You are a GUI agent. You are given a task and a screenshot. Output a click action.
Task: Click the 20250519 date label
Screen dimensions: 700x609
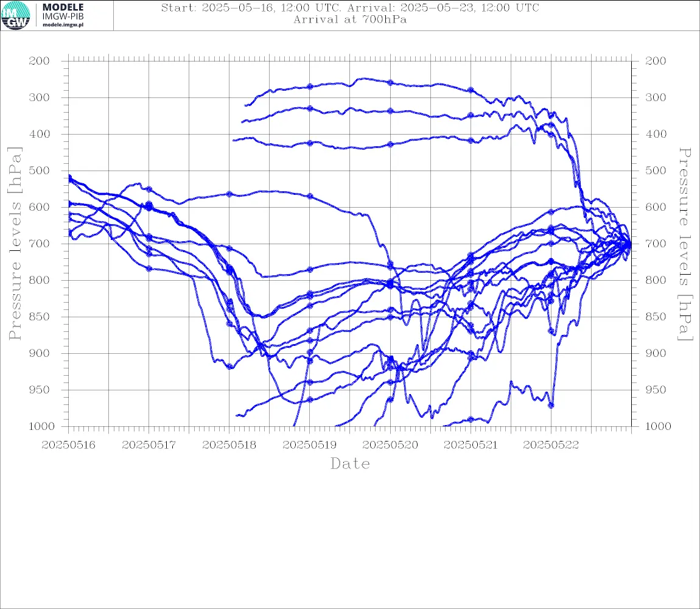(309, 445)
